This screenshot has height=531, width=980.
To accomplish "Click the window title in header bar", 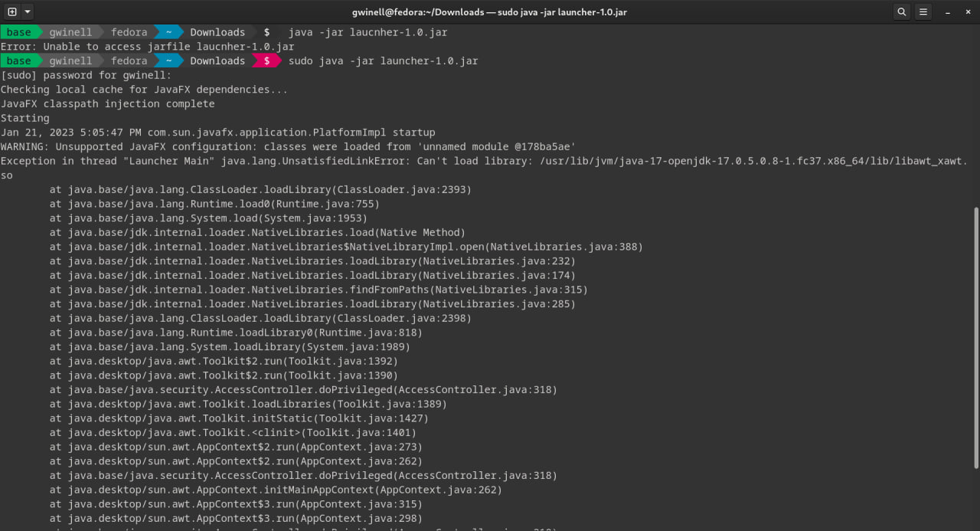I will tap(490, 11).
